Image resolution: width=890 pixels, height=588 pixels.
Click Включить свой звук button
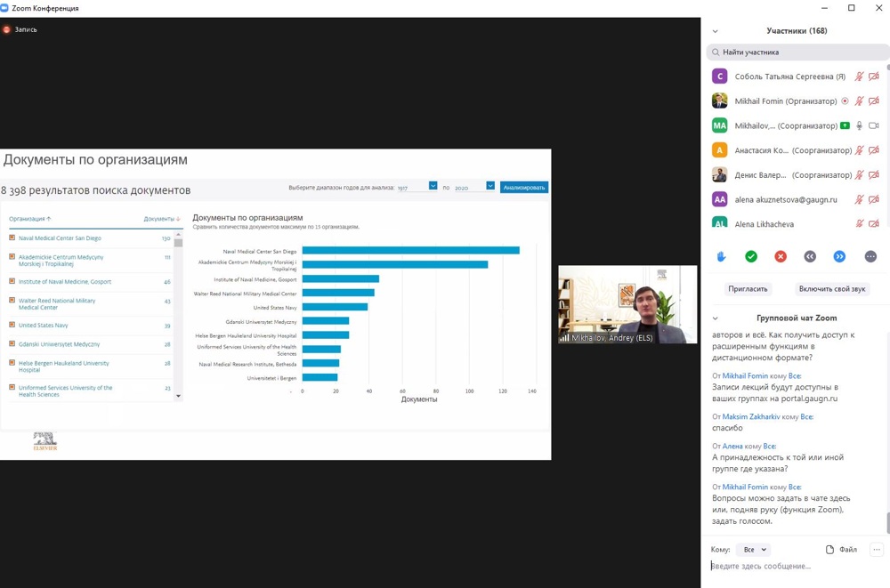pyautogui.click(x=832, y=289)
